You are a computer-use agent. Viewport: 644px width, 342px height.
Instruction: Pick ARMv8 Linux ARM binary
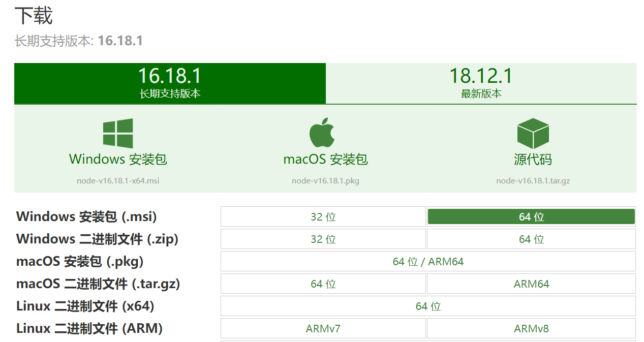pos(531,329)
